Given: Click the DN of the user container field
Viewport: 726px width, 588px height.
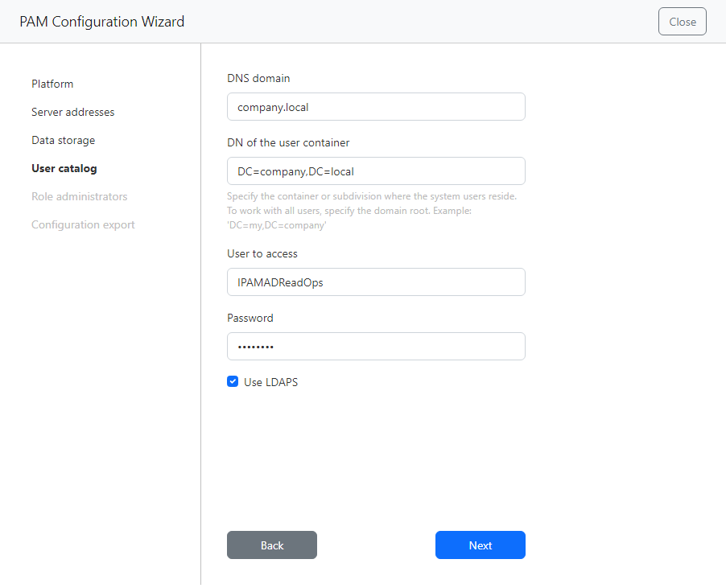Looking at the screenshot, I should tap(376, 171).
